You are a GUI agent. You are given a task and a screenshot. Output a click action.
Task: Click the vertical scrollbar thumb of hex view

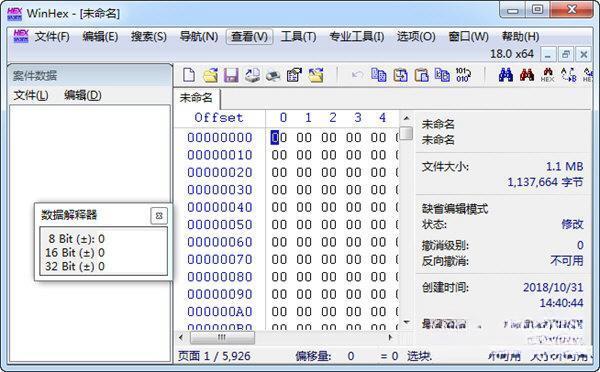pyautogui.click(x=406, y=133)
